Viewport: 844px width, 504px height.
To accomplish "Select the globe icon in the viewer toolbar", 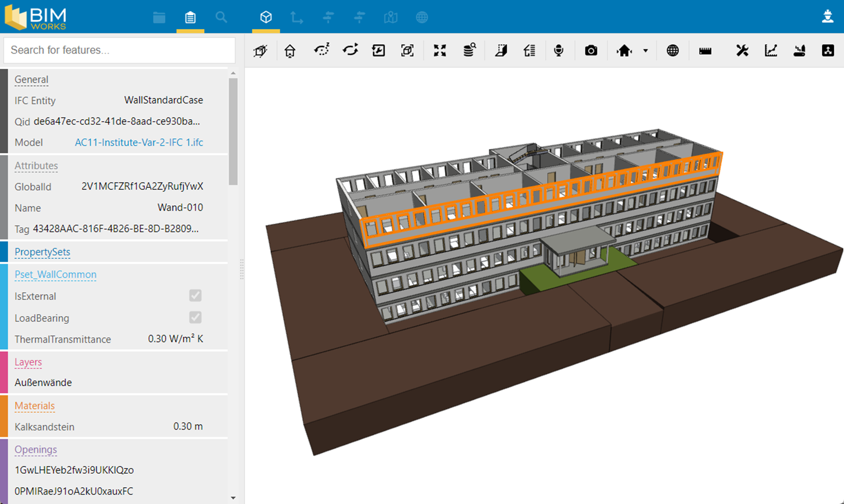I will (672, 50).
